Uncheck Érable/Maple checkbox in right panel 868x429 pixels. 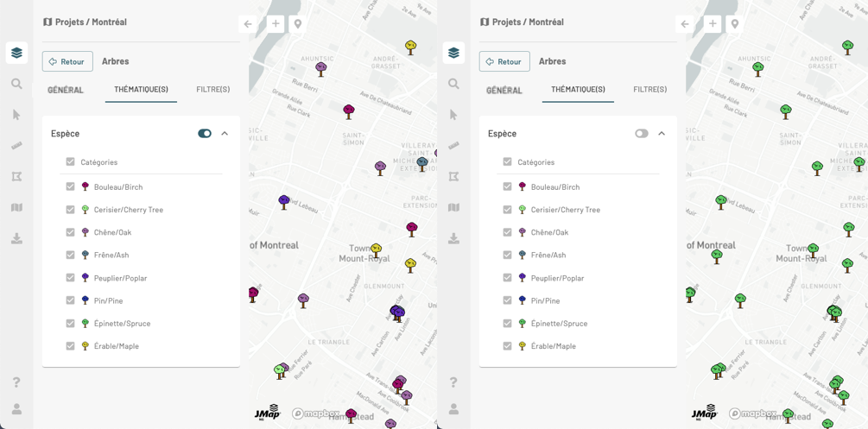[508, 346]
